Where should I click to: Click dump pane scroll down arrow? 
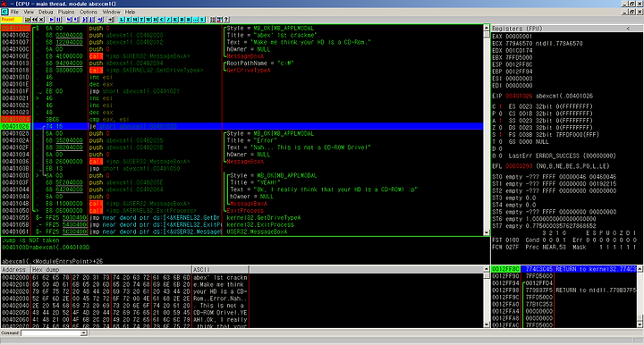pyautogui.click(x=487, y=324)
